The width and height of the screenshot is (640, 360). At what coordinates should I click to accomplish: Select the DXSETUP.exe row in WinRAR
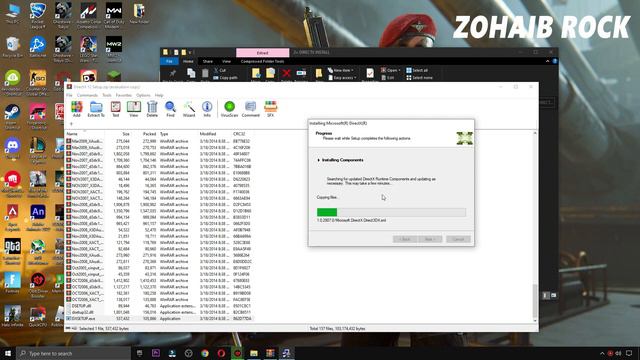pyautogui.click(x=159, y=318)
